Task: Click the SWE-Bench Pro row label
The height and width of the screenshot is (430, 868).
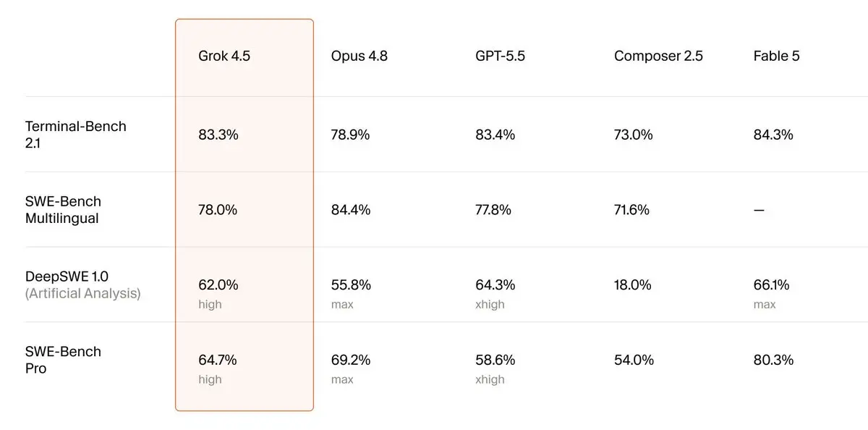Action: (x=63, y=360)
